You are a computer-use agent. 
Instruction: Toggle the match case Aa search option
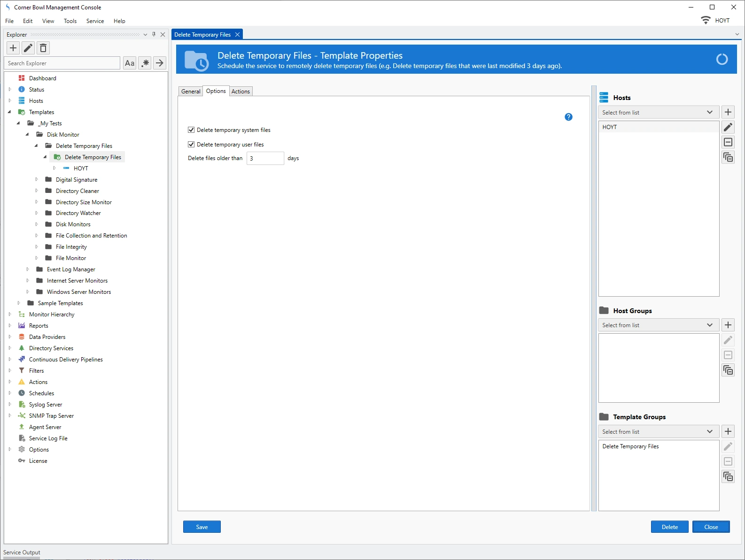pyautogui.click(x=130, y=63)
